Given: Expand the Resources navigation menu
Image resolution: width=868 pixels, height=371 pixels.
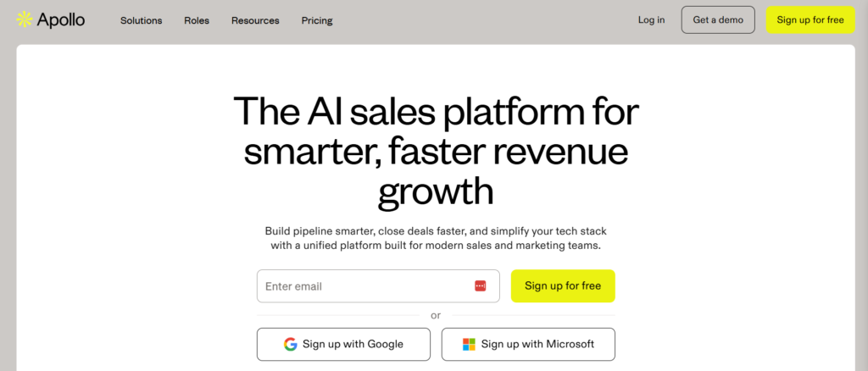Looking at the screenshot, I should (255, 20).
